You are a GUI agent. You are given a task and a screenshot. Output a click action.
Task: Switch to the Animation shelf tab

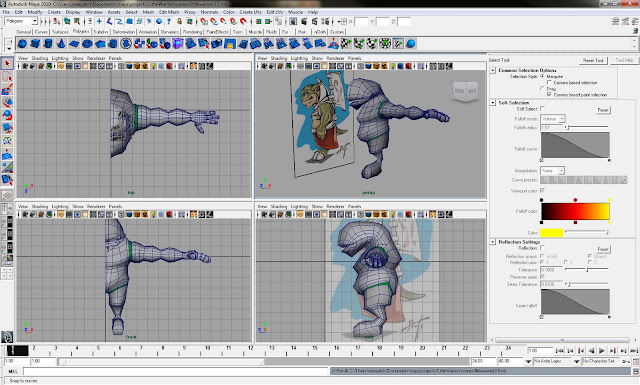click(147, 32)
